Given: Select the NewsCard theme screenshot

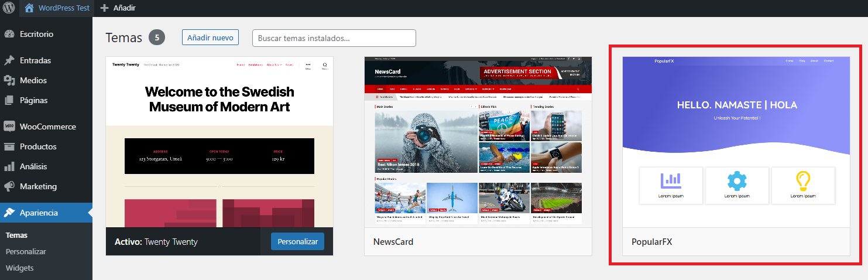Looking at the screenshot, I should 478,142.
